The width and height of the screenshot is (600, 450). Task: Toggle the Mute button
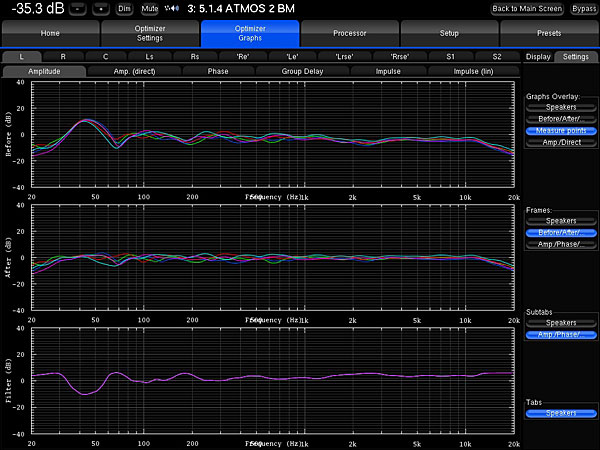pos(149,9)
